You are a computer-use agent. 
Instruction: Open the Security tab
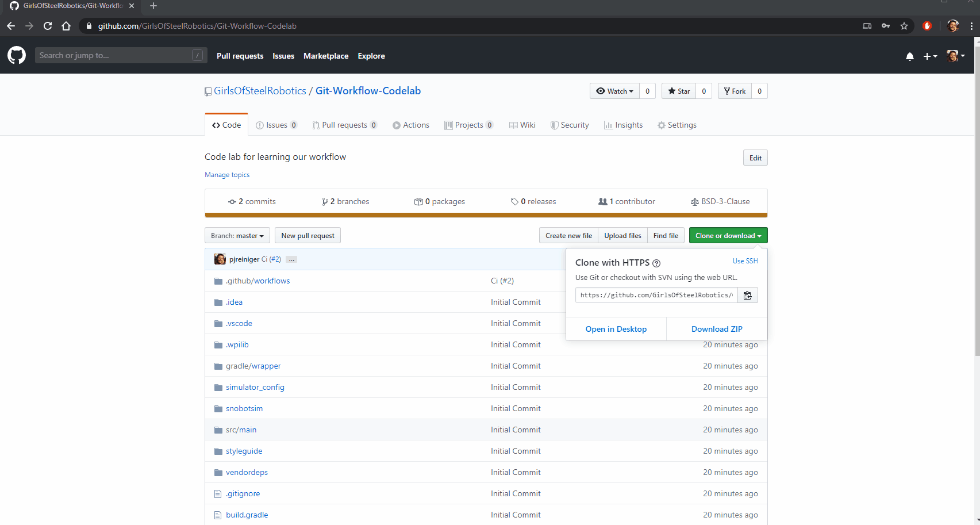click(570, 125)
